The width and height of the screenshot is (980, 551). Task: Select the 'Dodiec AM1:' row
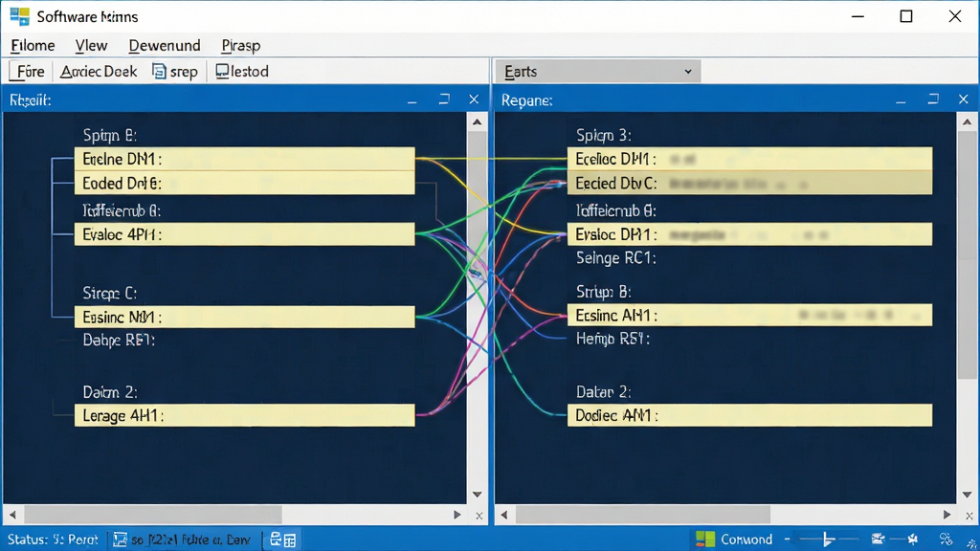(x=750, y=415)
